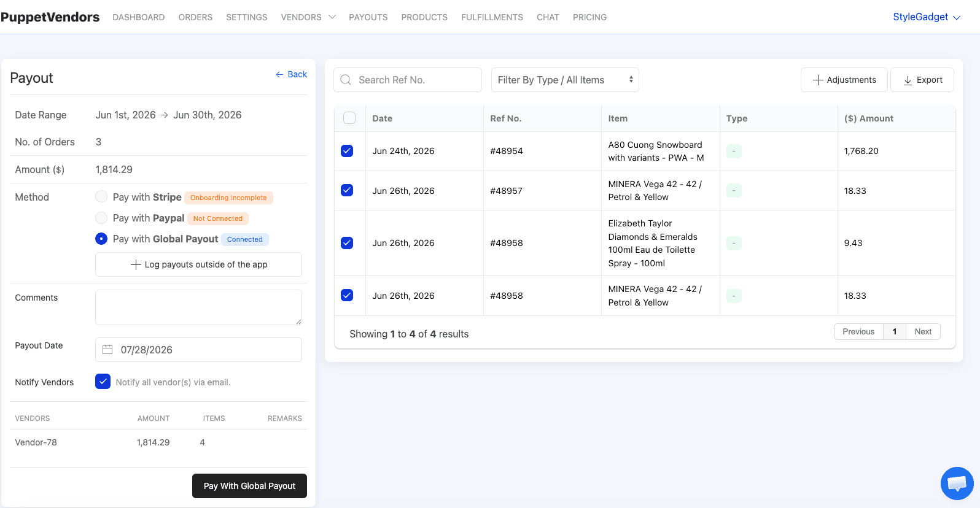The width and height of the screenshot is (980, 508).
Task: Click the download icon on Export
Action: [x=908, y=80]
